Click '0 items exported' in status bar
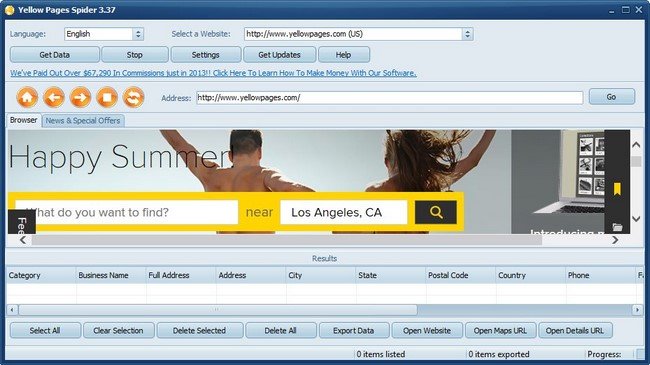Viewport: 650px width, 365px height. [x=499, y=354]
